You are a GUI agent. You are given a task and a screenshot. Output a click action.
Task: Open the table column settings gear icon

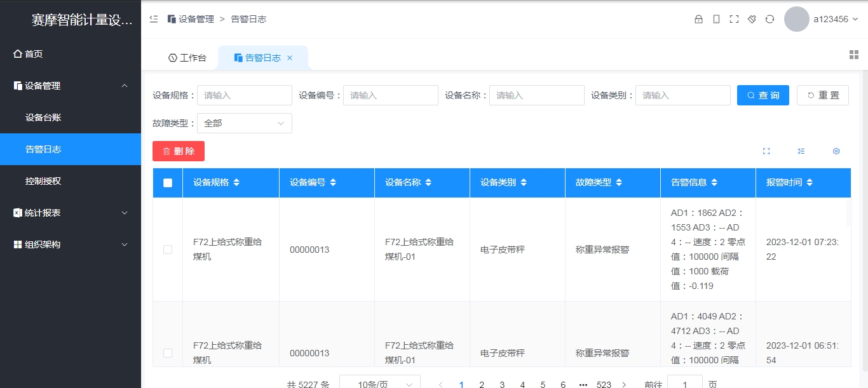pyautogui.click(x=836, y=151)
